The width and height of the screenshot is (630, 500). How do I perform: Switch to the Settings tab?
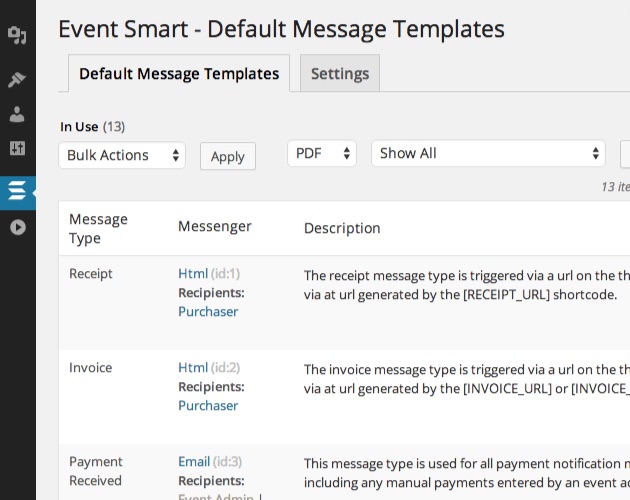pyautogui.click(x=340, y=74)
